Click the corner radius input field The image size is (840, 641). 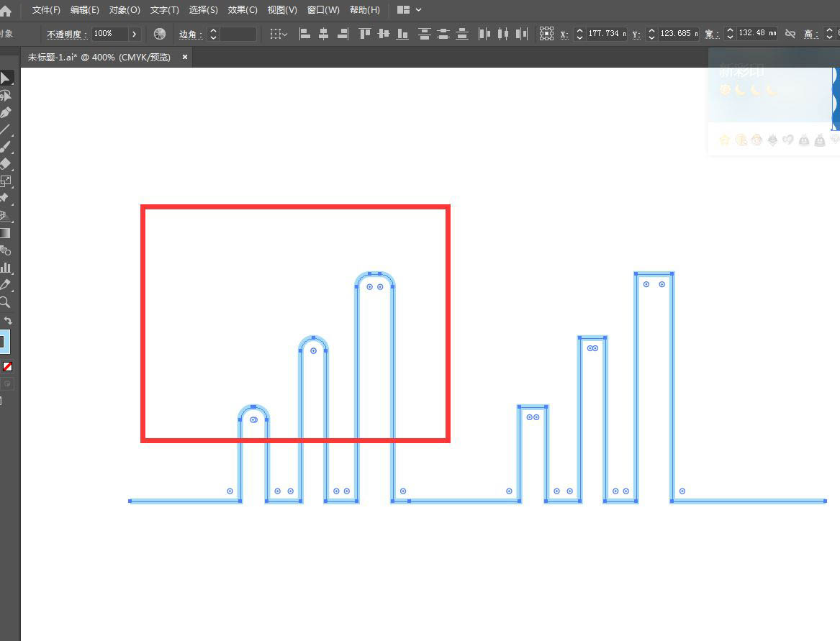click(x=238, y=34)
